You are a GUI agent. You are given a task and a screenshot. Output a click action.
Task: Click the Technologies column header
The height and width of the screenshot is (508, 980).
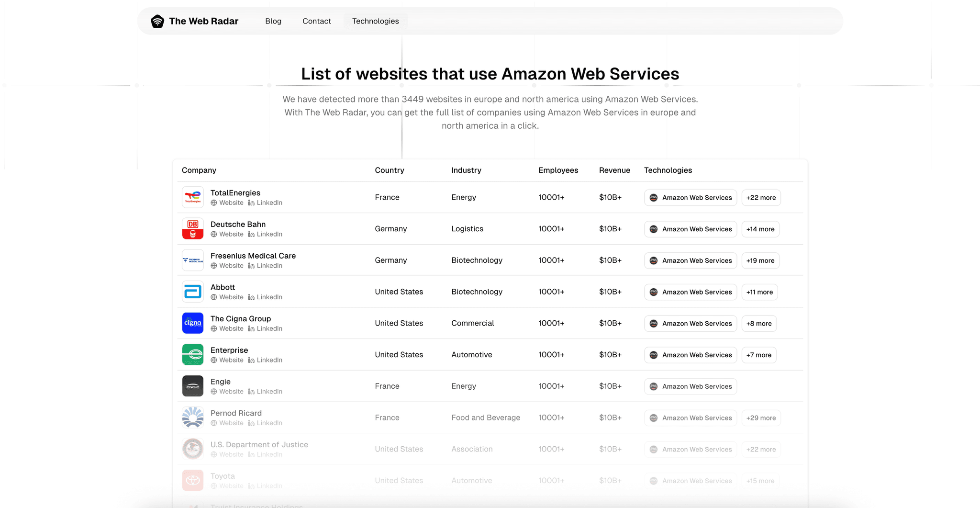[668, 170]
